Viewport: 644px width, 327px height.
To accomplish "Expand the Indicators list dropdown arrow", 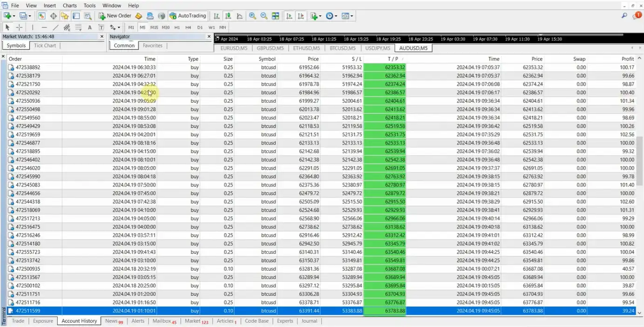I will click(x=321, y=16).
